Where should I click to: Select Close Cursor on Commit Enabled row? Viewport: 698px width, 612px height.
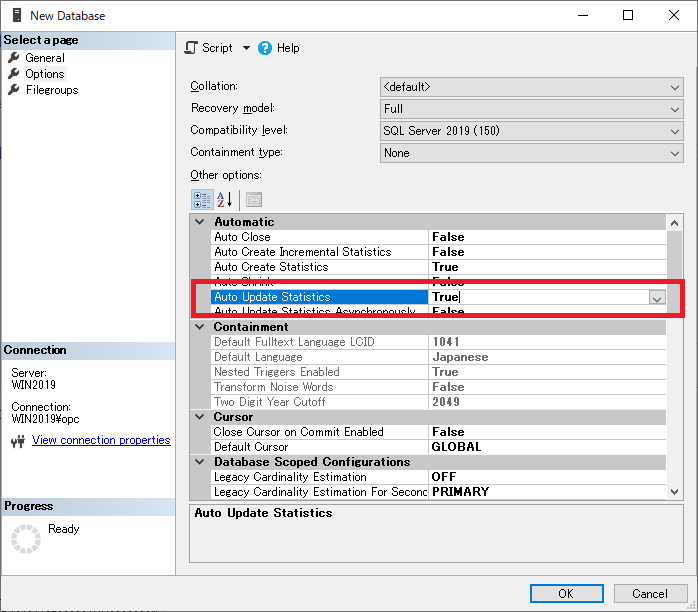[x=438, y=432]
